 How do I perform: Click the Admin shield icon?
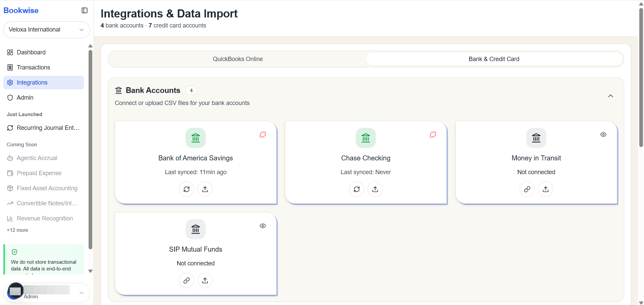pos(10,98)
